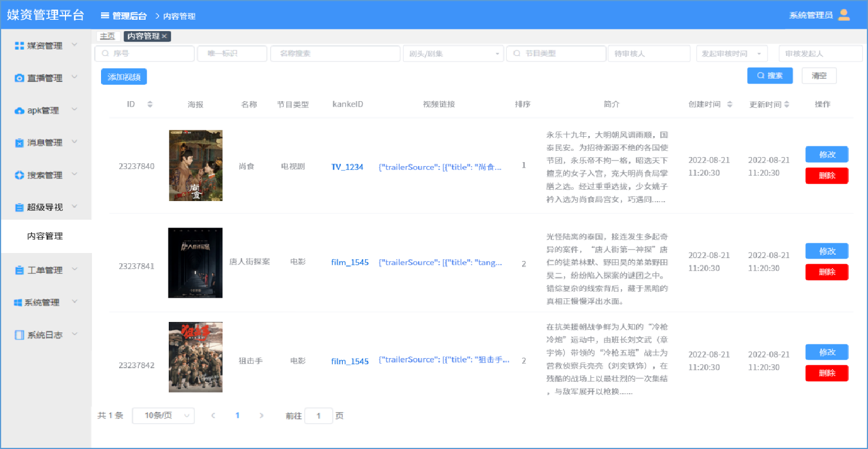Screen dimensions: 868x449
Task: Expand the 超级导视 sidebar menu
Action: [x=45, y=207]
